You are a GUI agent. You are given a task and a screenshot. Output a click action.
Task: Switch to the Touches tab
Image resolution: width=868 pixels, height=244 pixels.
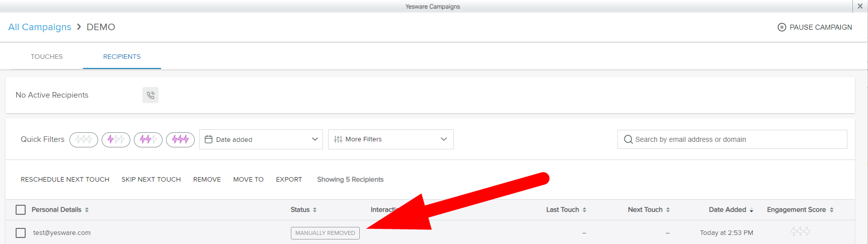click(47, 57)
